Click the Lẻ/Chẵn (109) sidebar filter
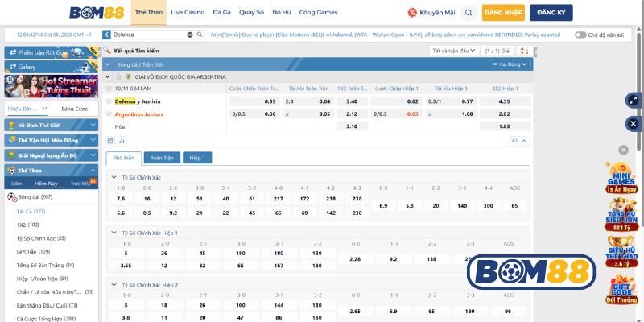644x322 pixels. click(33, 251)
